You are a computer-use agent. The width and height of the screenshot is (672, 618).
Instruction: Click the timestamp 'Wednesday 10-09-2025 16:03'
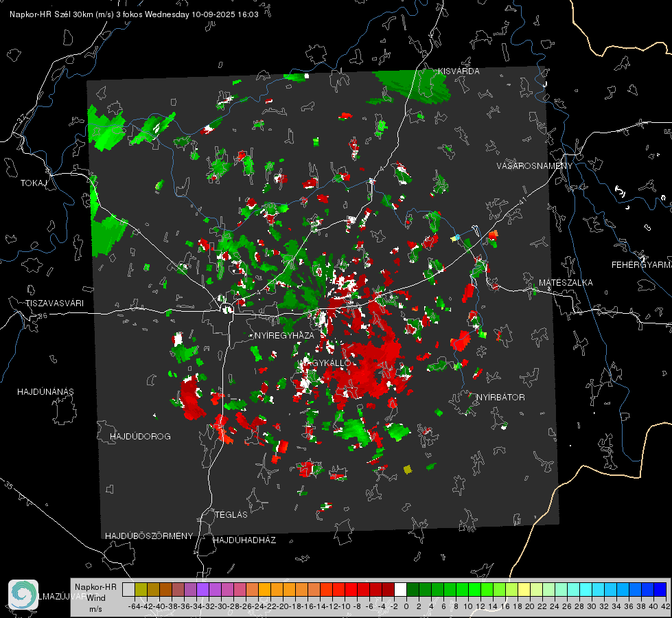click(201, 14)
